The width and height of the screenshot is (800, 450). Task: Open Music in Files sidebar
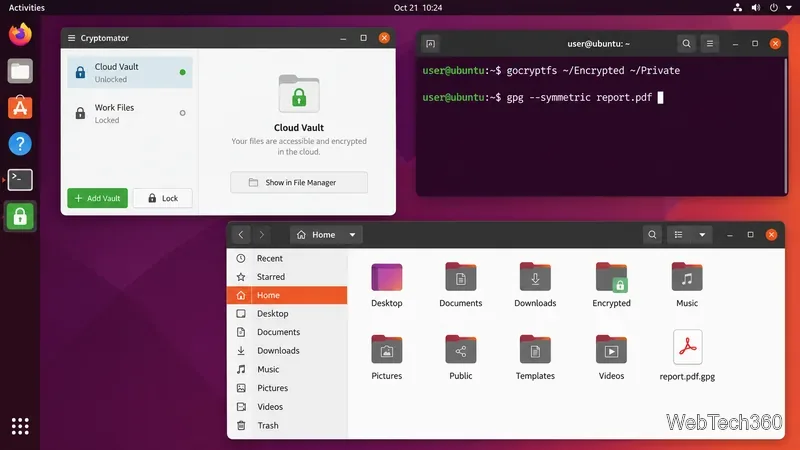pyautogui.click(x=287, y=369)
